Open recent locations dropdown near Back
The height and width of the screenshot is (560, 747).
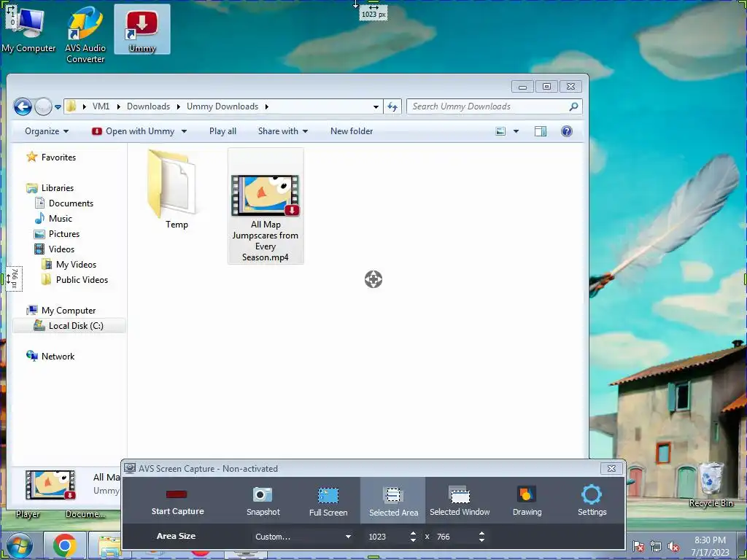point(58,107)
